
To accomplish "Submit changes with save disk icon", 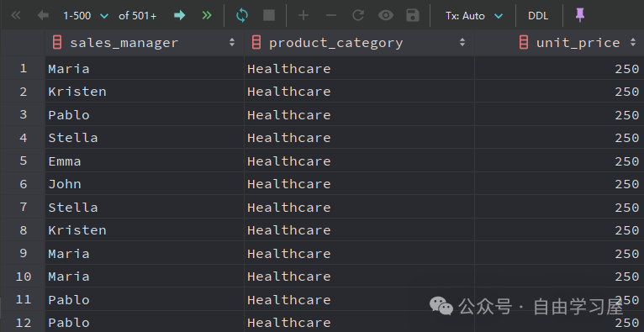I will [x=412, y=16].
